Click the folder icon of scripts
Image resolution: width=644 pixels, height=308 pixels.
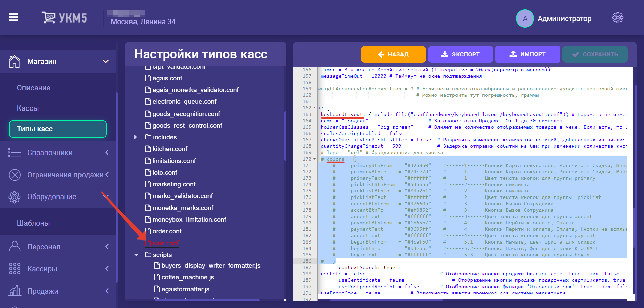[x=148, y=255]
